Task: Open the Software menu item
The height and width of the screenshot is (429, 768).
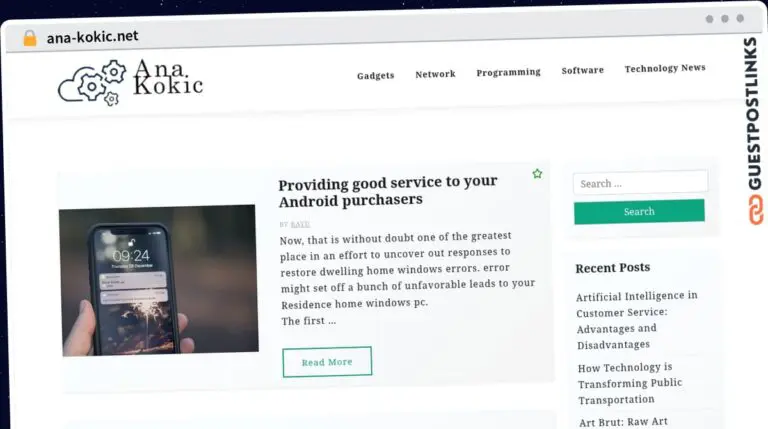Action: [x=582, y=70]
